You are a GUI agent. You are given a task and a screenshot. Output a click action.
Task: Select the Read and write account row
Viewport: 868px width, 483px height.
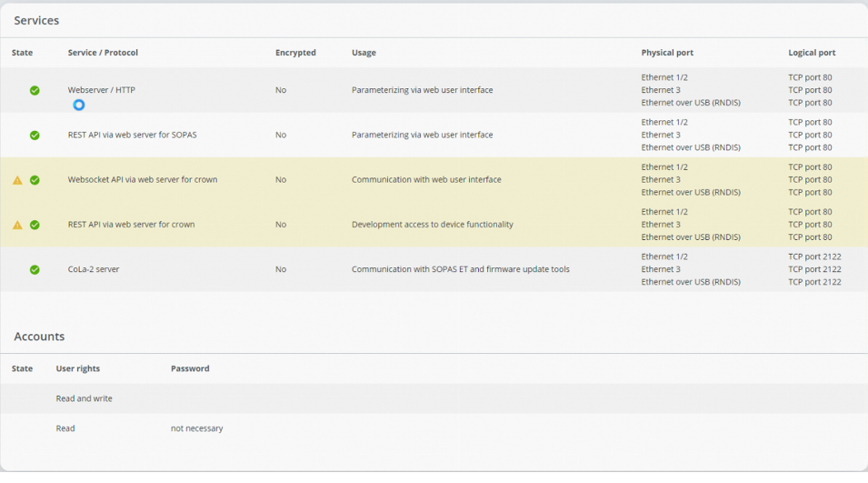85,398
